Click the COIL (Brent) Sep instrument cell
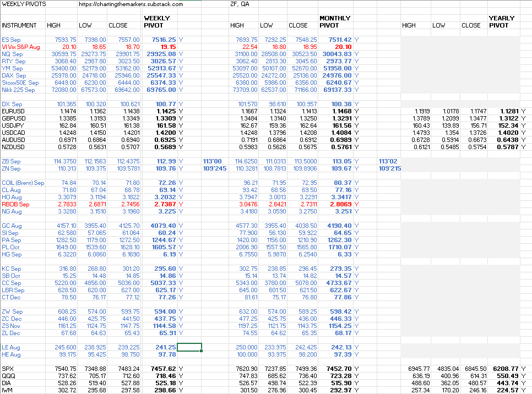This screenshot has height=394, width=532. (23, 183)
